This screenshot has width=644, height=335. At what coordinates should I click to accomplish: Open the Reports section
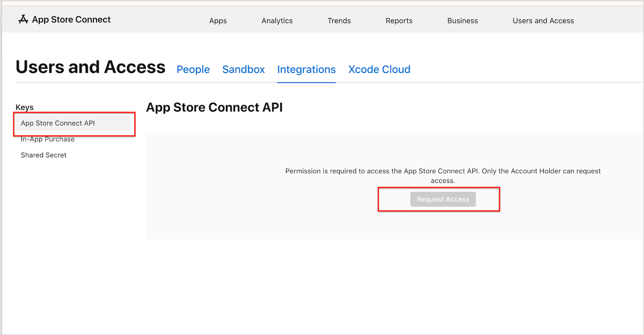pos(399,20)
